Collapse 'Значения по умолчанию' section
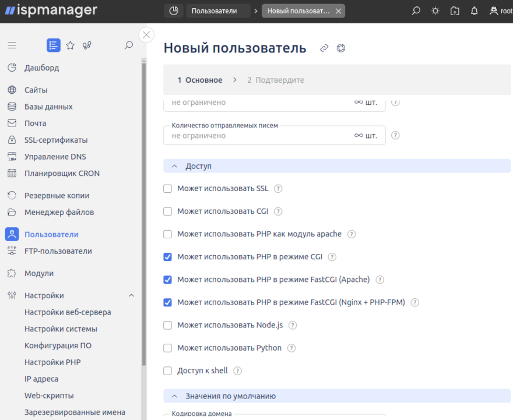Viewport: 513px width, 420px height. (x=174, y=396)
